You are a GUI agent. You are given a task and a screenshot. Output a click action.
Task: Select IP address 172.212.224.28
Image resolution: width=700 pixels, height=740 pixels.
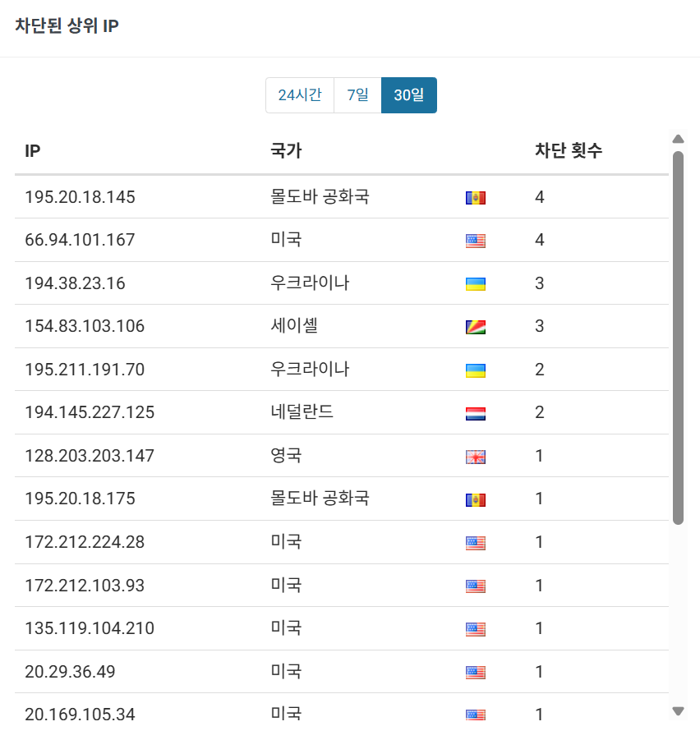point(85,542)
